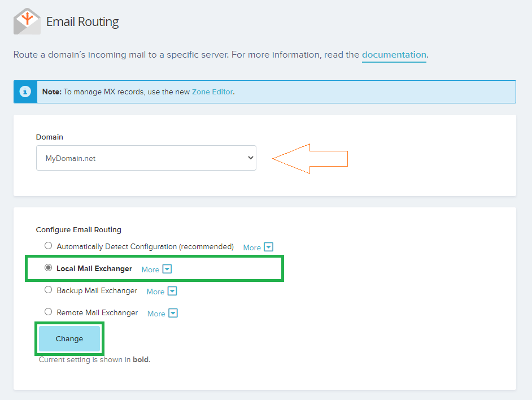Choose the Local Mail Exchanger radio button
The image size is (532, 400).
point(49,268)
